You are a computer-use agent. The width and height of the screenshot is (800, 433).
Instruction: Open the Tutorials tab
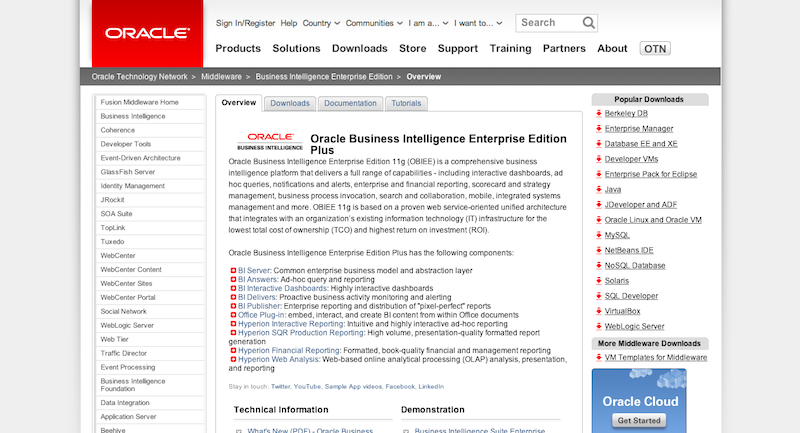coord(406,103)
